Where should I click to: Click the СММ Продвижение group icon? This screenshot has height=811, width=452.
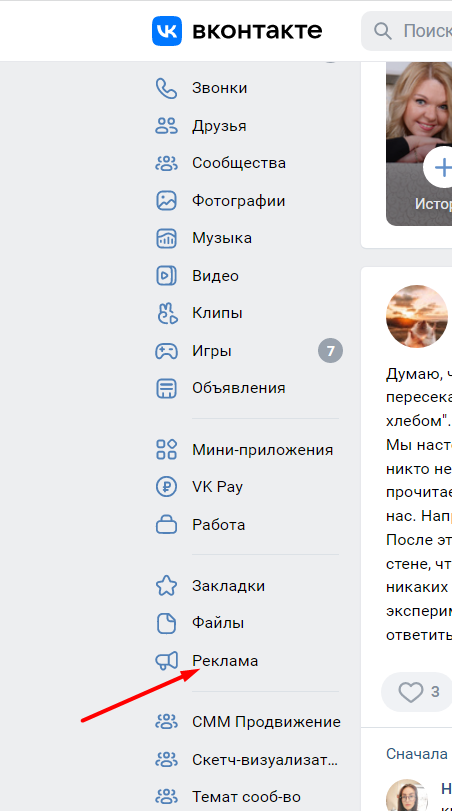coord(167,722)
